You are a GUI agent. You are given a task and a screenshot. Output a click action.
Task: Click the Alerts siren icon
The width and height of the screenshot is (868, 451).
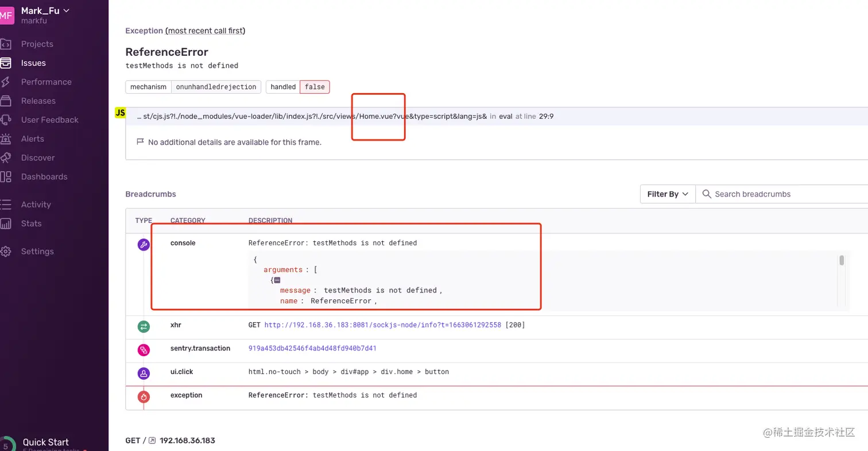click(x=6, y=139)
